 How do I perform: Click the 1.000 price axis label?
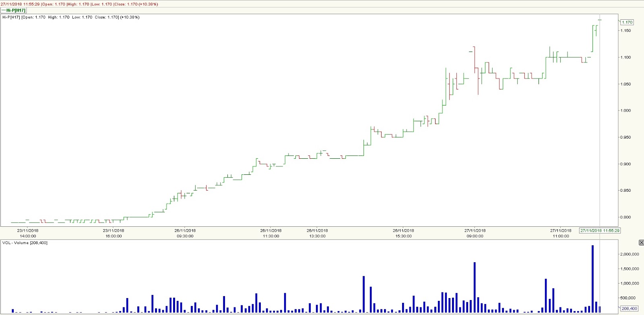[x=625, y=111]
